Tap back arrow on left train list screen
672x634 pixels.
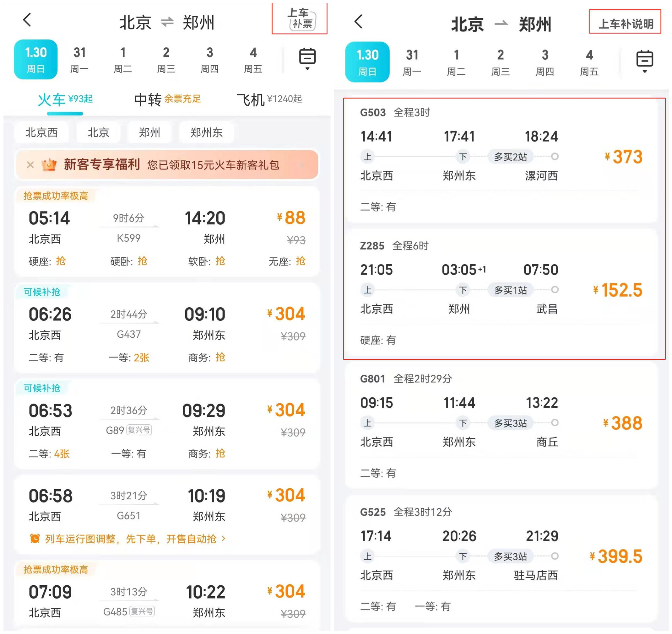pos(27,20)
